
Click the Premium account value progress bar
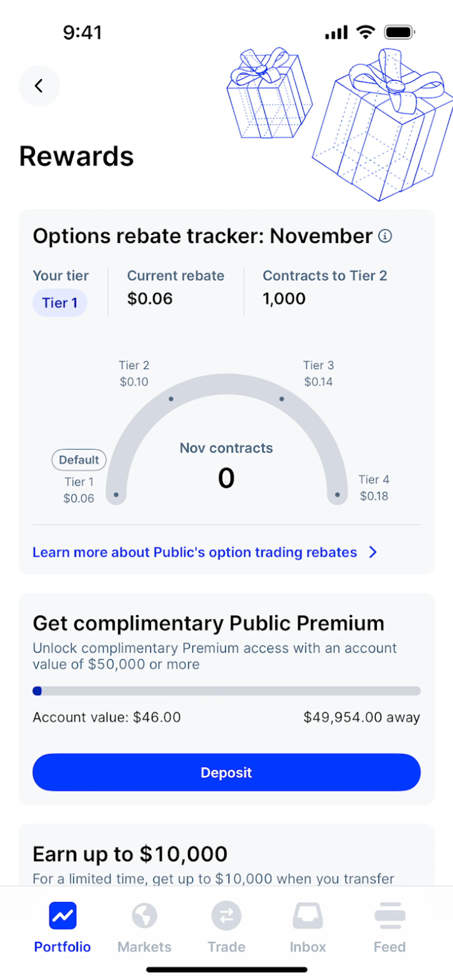tap(226, 691)
